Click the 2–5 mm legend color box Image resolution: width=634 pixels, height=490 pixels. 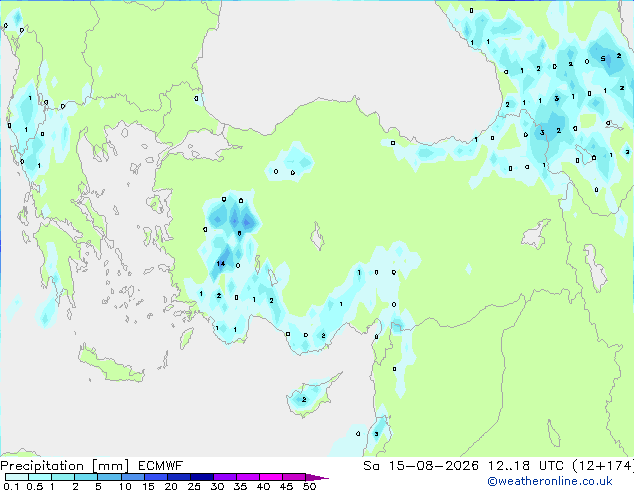point(86,477)
